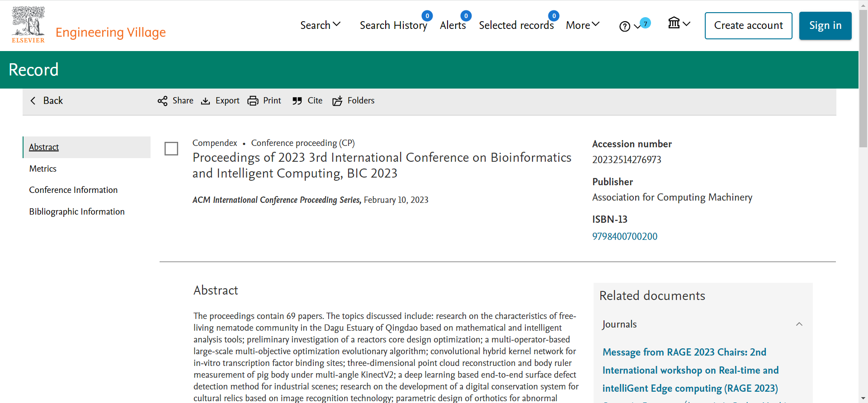Viewport: 868px width, 403px height.
Task: Open the Search dropdown menu
Action: click(320, 25)
